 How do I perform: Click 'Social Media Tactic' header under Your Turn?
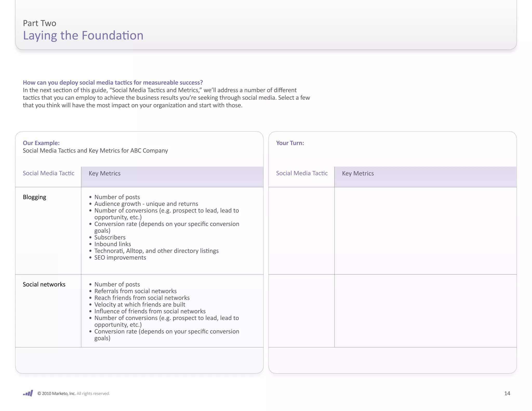tap(302, 173)
